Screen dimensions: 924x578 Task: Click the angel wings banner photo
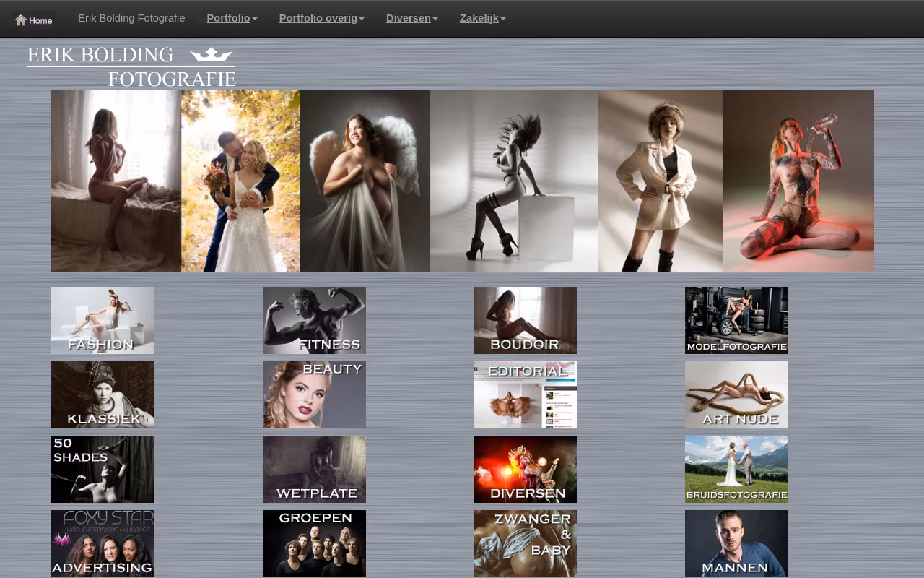[365, 181]
